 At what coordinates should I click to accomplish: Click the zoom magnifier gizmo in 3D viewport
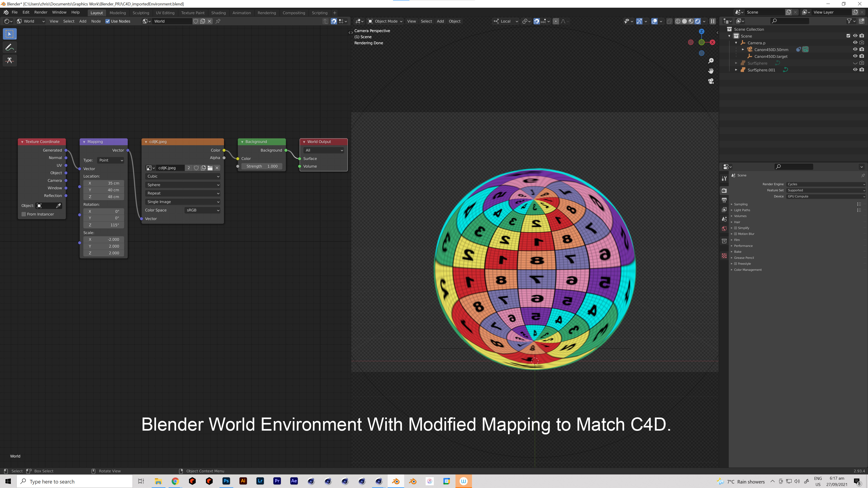pos(711,61)
